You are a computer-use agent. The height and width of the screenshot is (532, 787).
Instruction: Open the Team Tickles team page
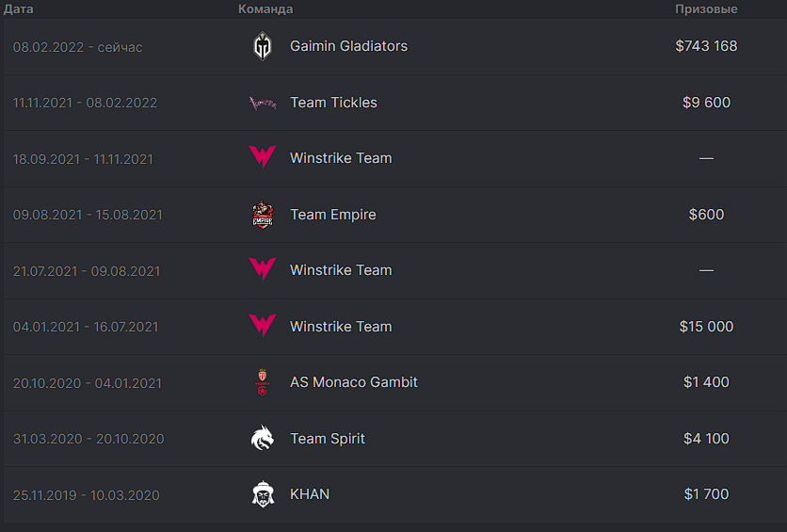[x=334, y=103]
